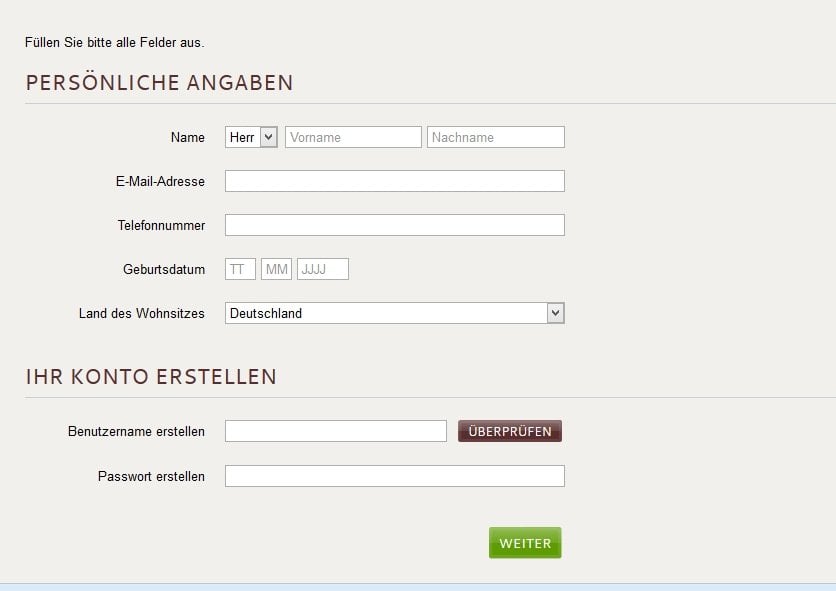Click the green WEITER button

525,543
